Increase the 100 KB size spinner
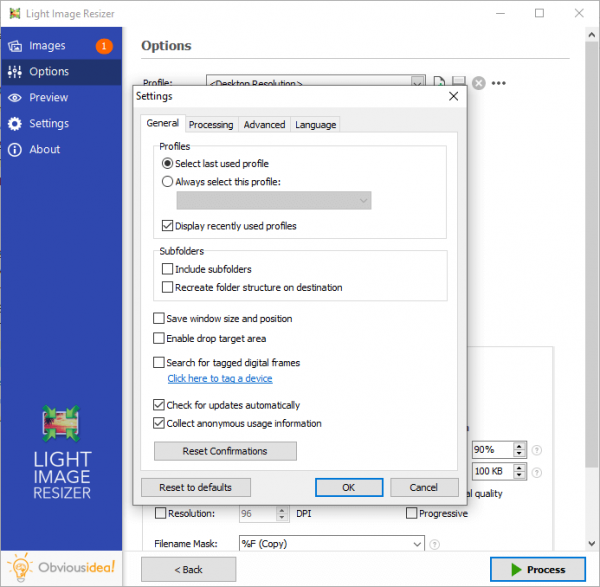600x587 pixels. pyautogui.click(x=519, y=468)
